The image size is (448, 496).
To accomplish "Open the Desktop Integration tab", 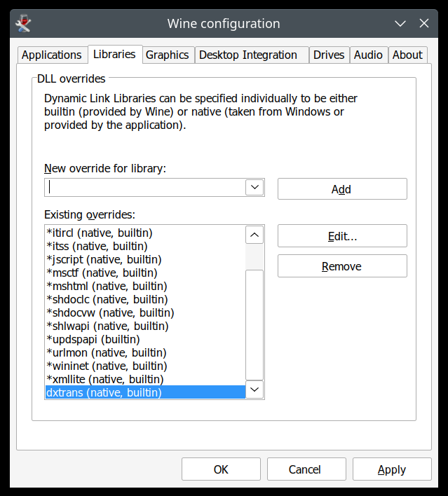I will [252, 55].
